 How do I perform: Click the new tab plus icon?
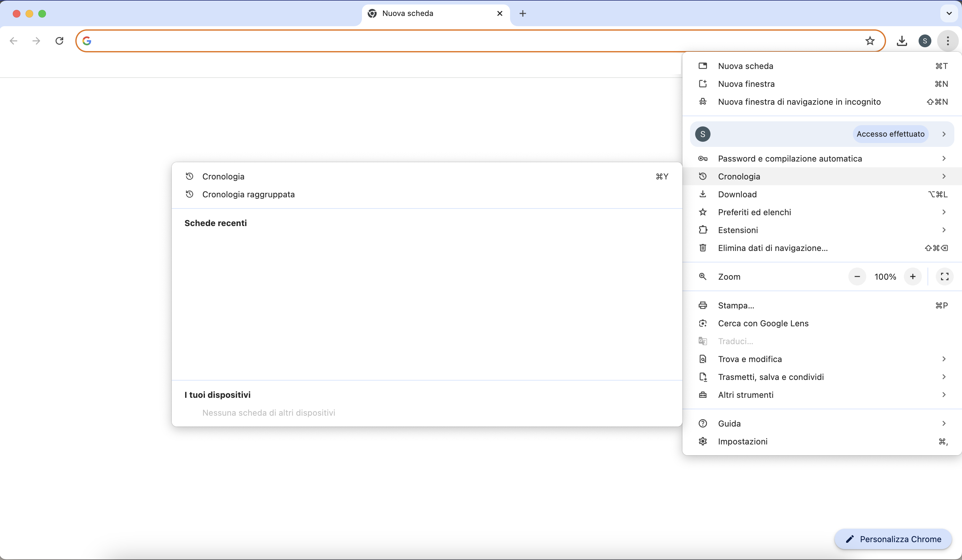(522, 13)
